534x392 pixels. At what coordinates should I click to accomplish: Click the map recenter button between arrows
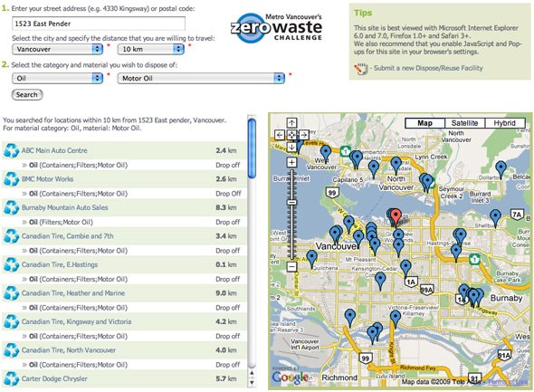tap(291, 135)
